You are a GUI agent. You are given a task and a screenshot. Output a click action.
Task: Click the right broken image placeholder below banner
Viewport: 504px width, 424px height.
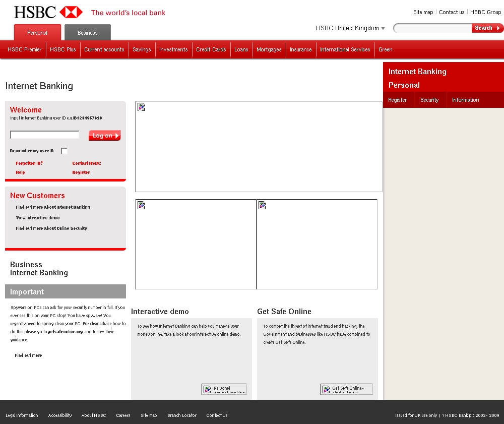(317, 245)
